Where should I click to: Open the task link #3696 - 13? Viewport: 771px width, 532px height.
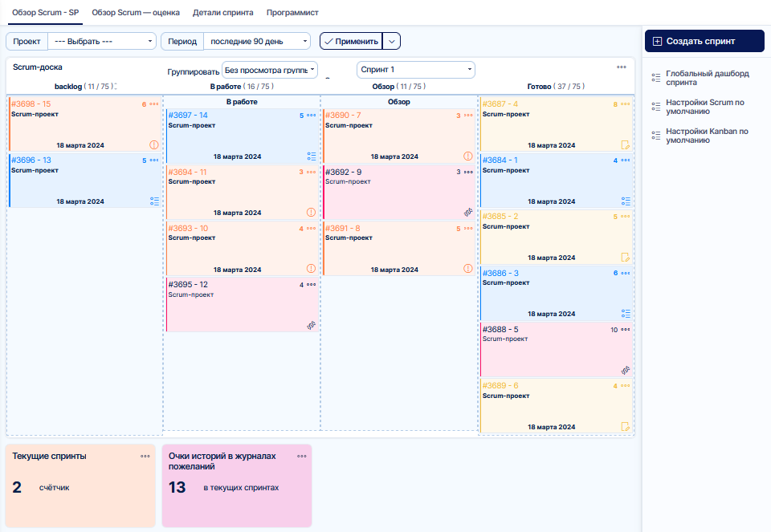point(31,160)
